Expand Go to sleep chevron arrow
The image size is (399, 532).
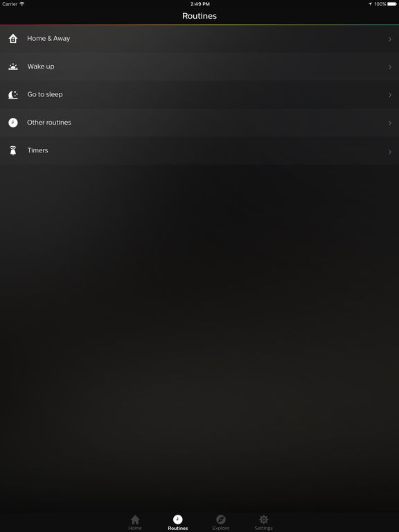point(390,96)
